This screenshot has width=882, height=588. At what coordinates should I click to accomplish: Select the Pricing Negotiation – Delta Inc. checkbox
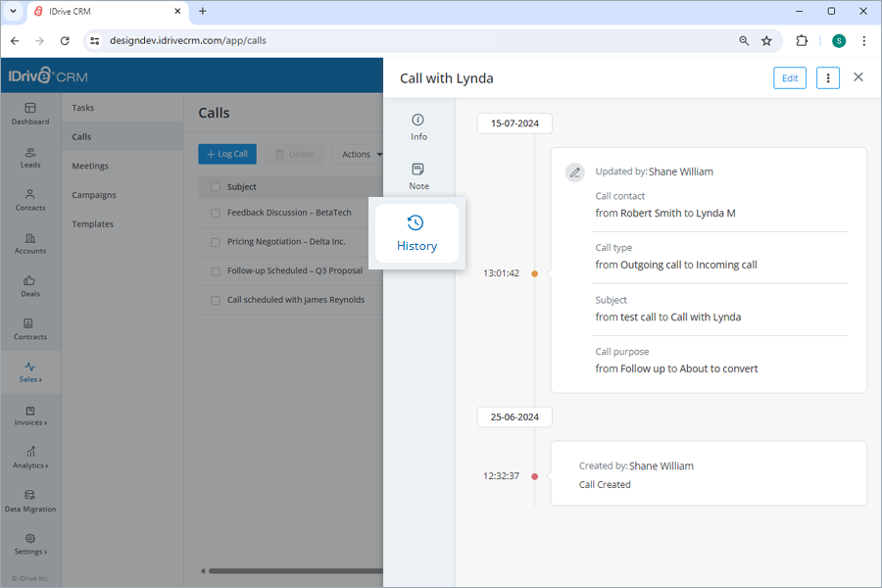coord(215,241)
